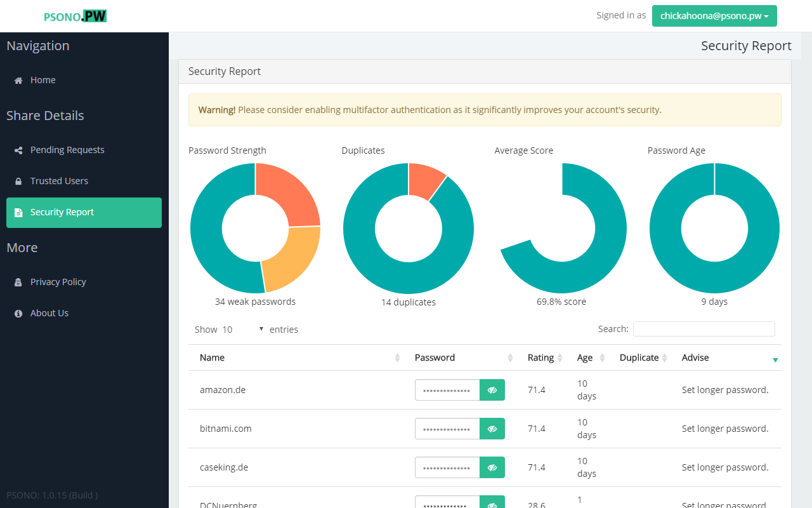This screenshot has width=812, height=508.
Task: Click the caseking.de name cell
Action: coord(224,467)
